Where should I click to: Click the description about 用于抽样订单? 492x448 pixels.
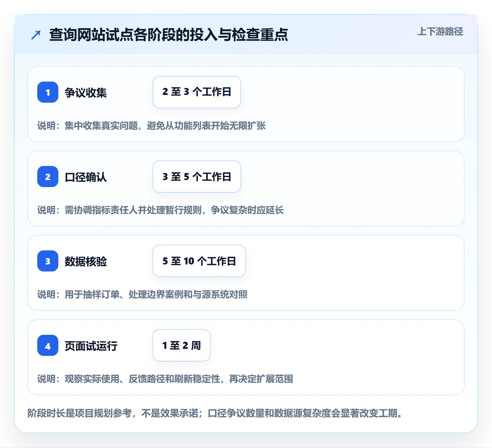point(142,294)
